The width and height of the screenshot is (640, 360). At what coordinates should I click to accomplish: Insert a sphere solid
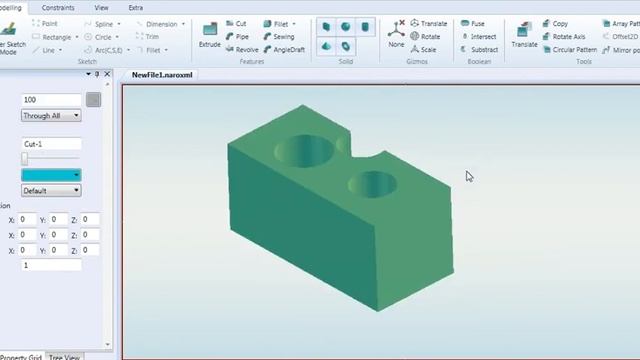(345, 27)
